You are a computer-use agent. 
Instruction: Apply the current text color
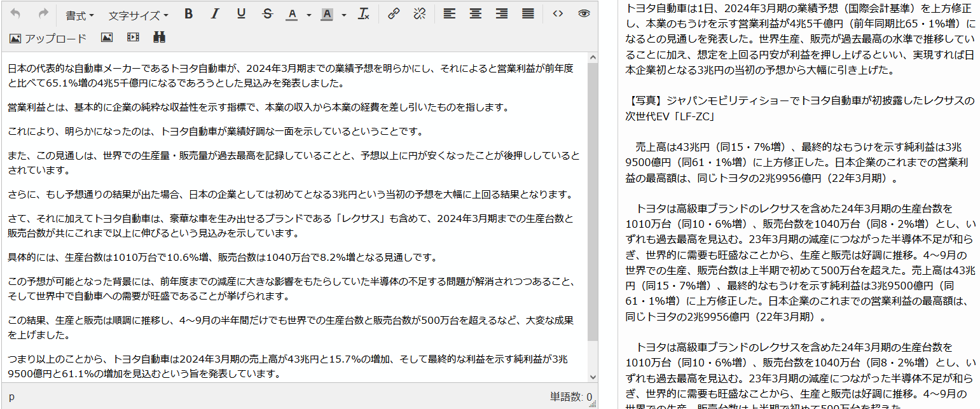tap(292, 14)
